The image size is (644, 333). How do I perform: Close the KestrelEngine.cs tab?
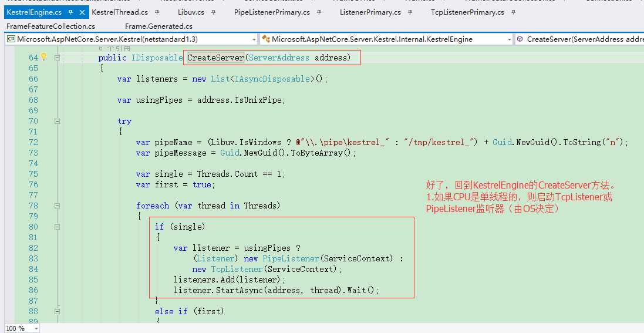click(x=82, y=12)
